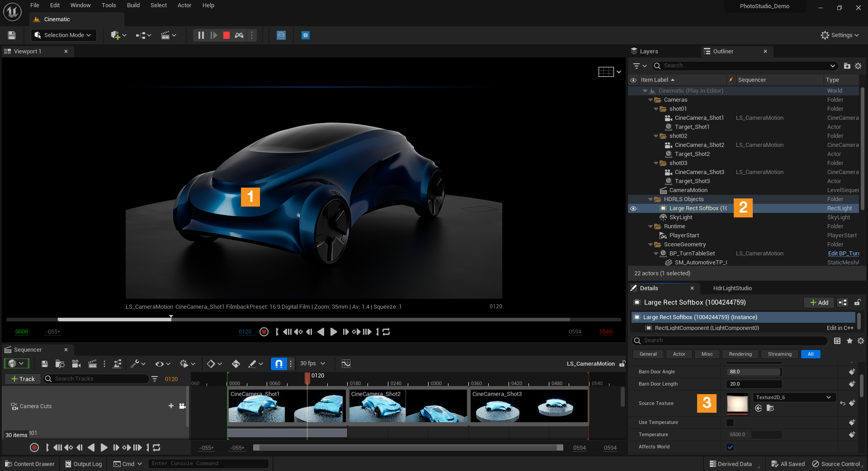Switch to the Layers tab
This screenshot has height=471, width=868.
click(645, 52)
